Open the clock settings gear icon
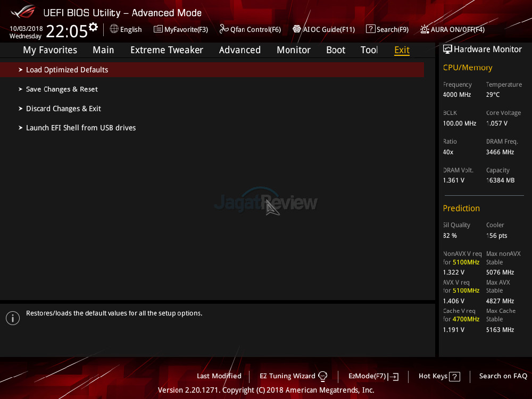532x399 pixels. [93, 27]
